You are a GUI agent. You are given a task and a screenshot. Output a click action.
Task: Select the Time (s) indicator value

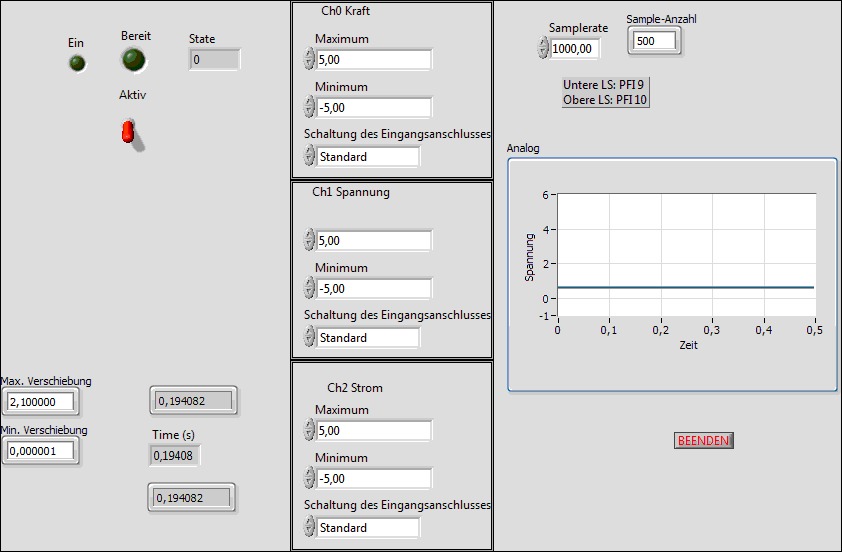(x=174, y=455)
